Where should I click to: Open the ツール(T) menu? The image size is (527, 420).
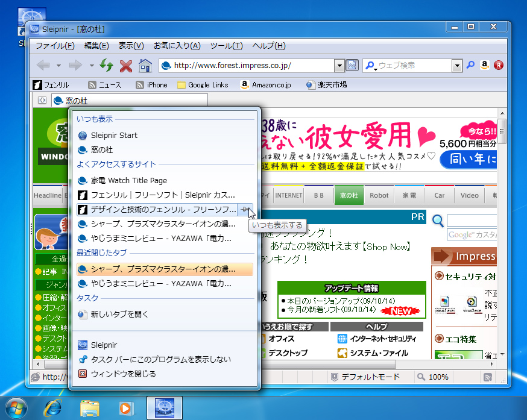tap(226, 46)
